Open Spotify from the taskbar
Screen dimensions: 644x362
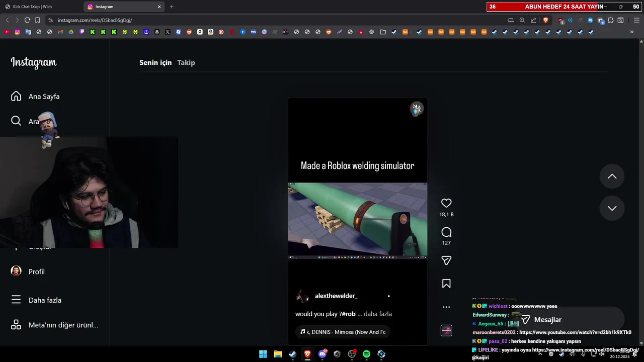pos(367,354)
